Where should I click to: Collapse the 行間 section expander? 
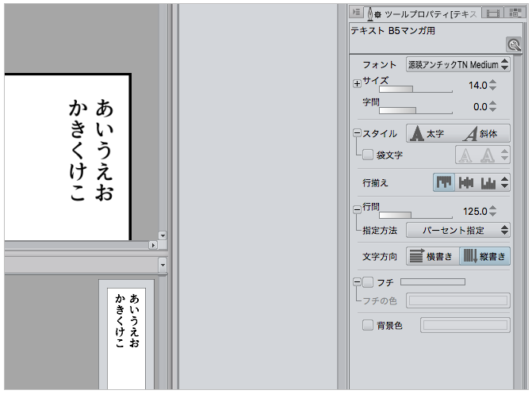pyautogui.click(x=357, y=209)
